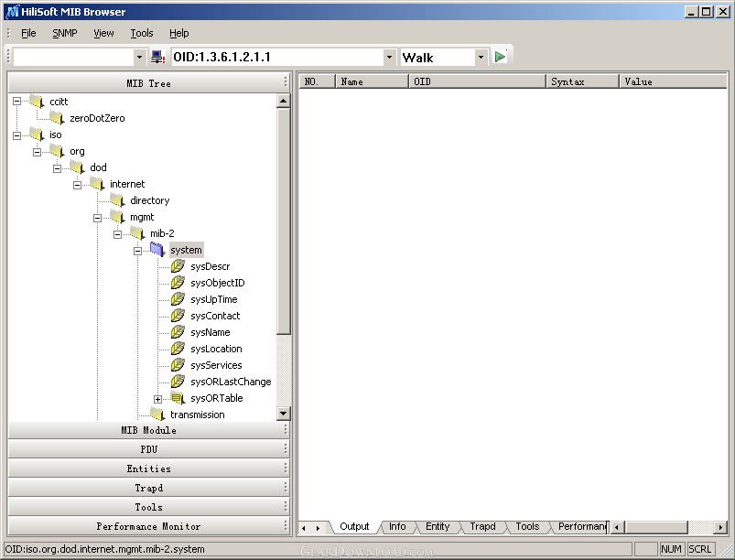Viewport: 735px width, 560px height.
Task: Click the sysContact leaf icon
Action: (x=178, y=316)
